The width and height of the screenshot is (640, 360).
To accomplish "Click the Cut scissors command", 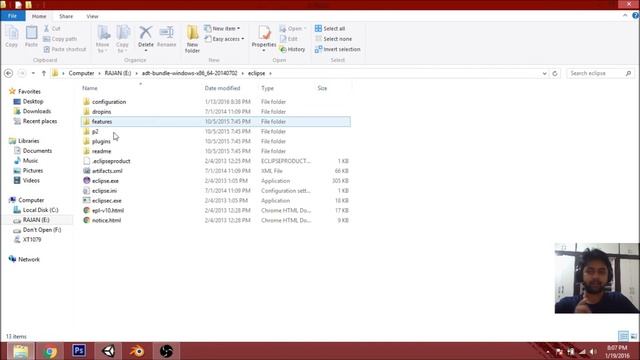I will pyautogui.click(x=52, y=29).
